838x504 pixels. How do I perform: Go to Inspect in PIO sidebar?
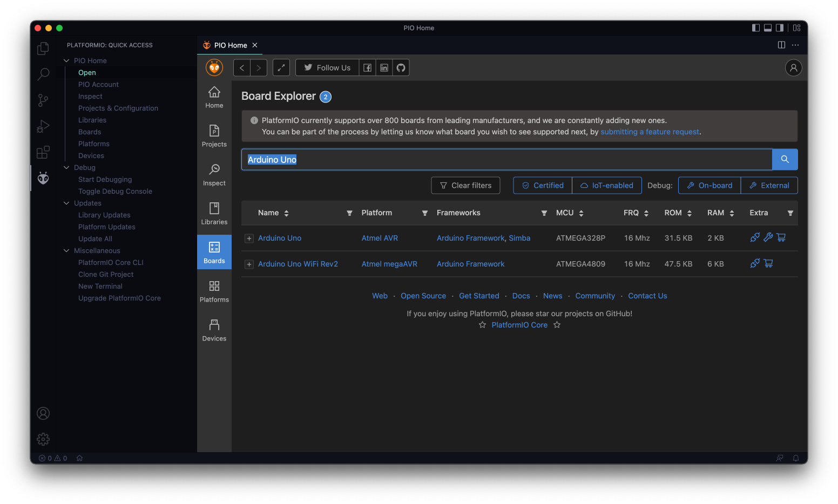(x=214, y=175)
